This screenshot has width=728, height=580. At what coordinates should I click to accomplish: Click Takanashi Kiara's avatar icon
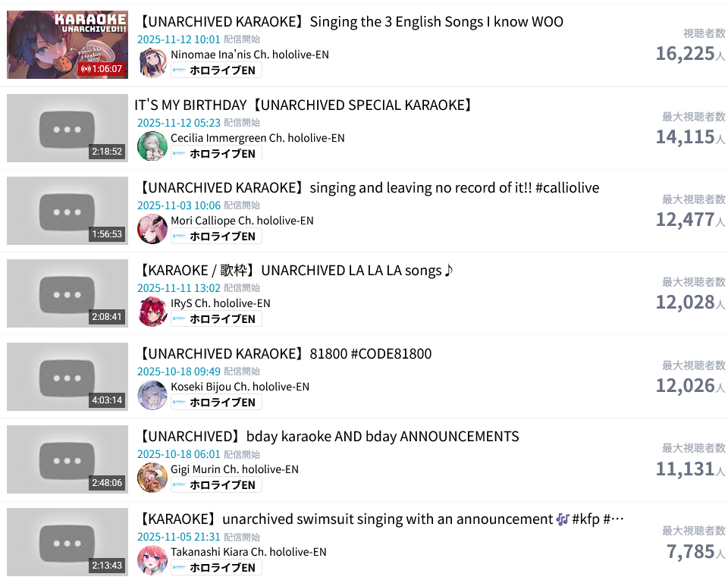point(152,560)
